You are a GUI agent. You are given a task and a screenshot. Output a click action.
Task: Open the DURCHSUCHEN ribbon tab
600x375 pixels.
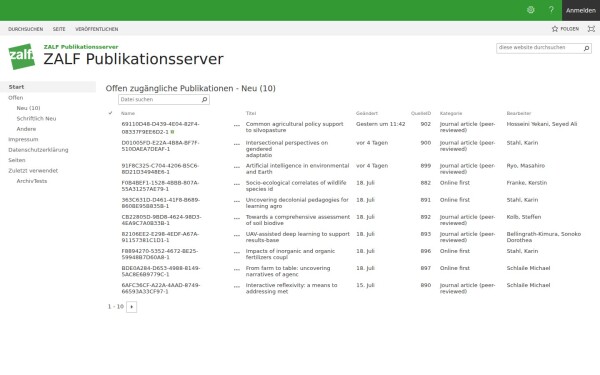tap(26, 29)
